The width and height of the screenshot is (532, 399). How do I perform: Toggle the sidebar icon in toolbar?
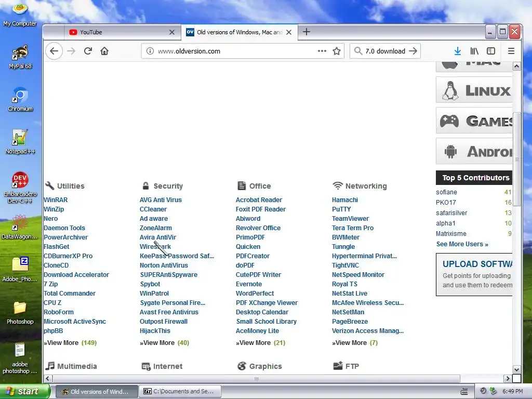click(x=491, y=51)
